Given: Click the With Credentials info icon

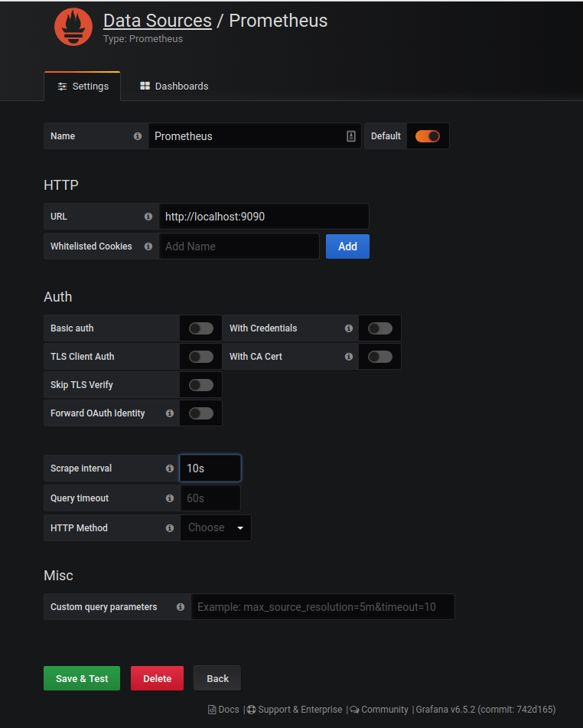Looking at the screenshot, I should coord(349,328).
